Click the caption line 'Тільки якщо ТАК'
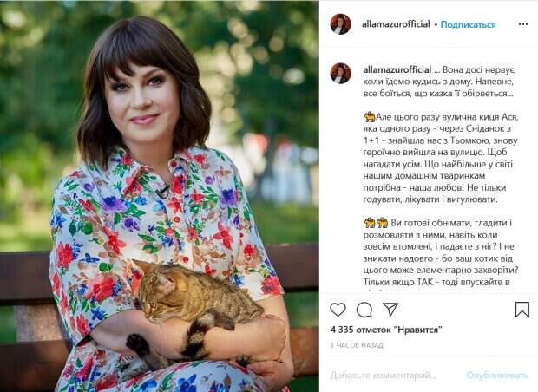Viewport: 538px width, 392px height. click(x=436, y=282)
